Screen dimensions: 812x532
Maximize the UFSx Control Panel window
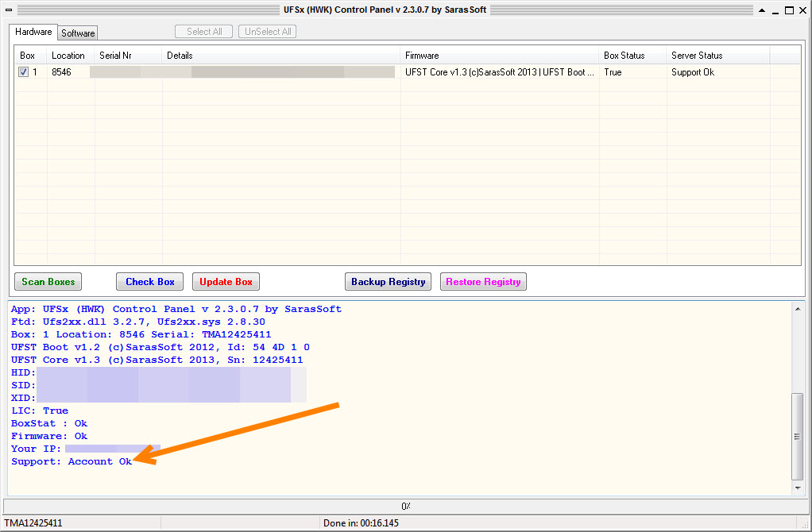[789, 10]
